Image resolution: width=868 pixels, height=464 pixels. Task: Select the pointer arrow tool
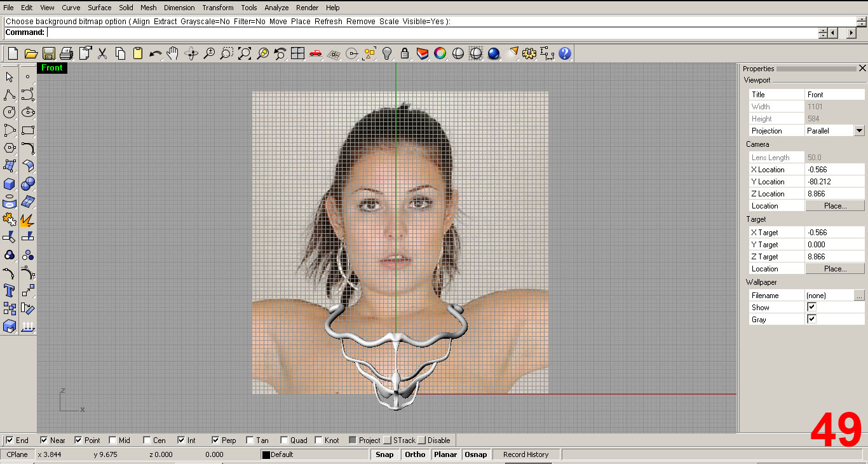pos(10,77)
